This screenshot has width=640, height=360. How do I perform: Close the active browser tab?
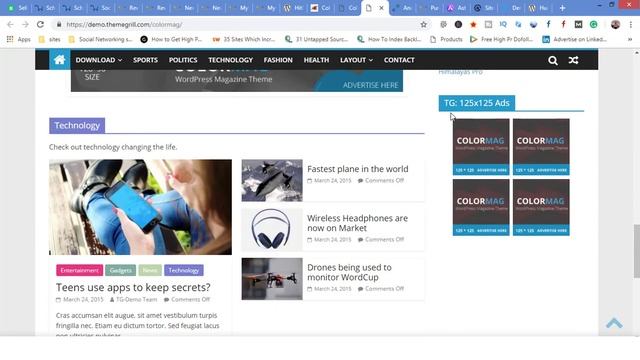(x=381, y=8)
